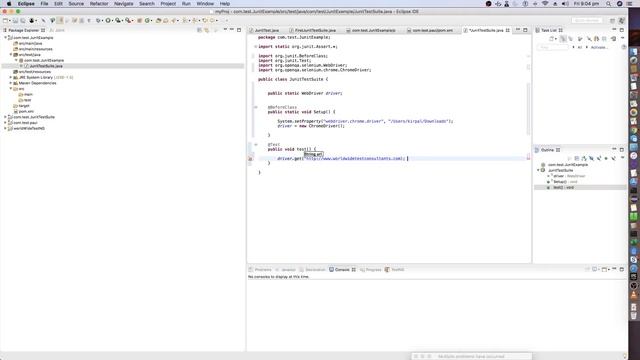Image resolution: width=640 pixels, height=360 pixels.
Task: Click the Save All toolbar icon
Action: (22, 20)
